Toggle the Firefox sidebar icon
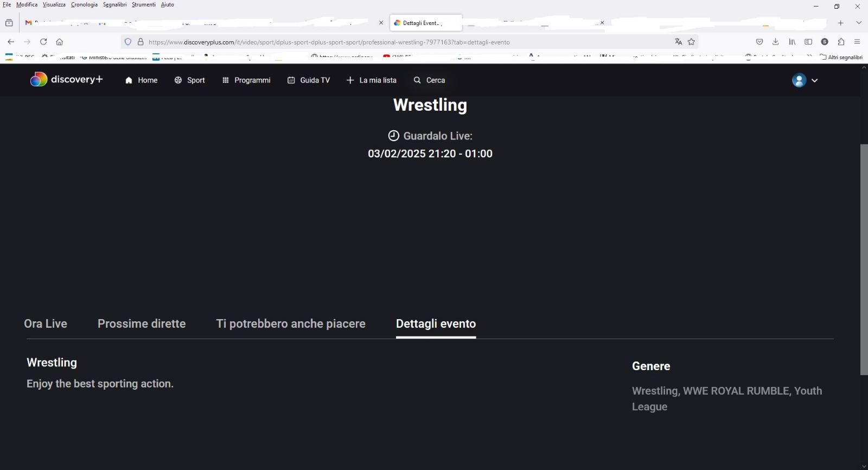Image resolution: width=868 pixels, height=470 pixels. (808, 42)
